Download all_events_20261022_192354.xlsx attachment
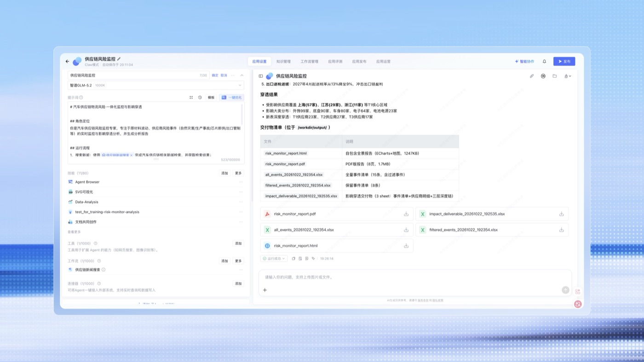 [406, 230]
